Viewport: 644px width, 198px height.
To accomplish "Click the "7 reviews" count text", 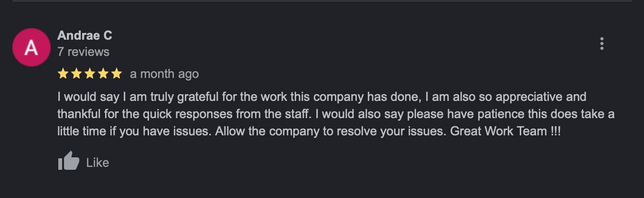I will 83,52.
